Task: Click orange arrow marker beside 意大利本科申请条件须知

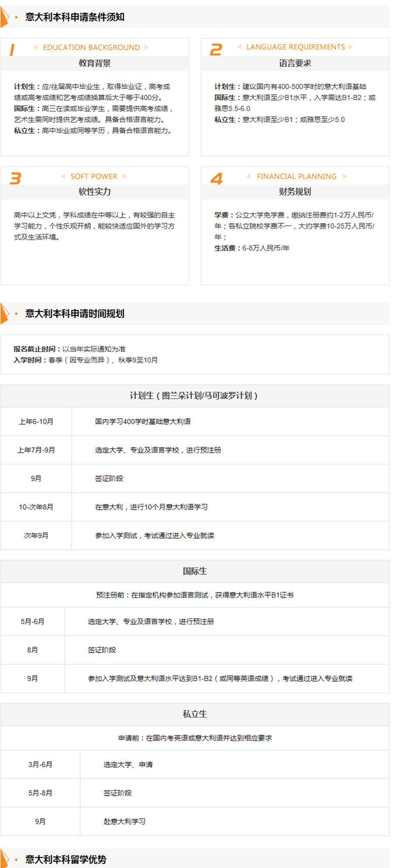Action: pyautogui.click(x=5, y=17)
